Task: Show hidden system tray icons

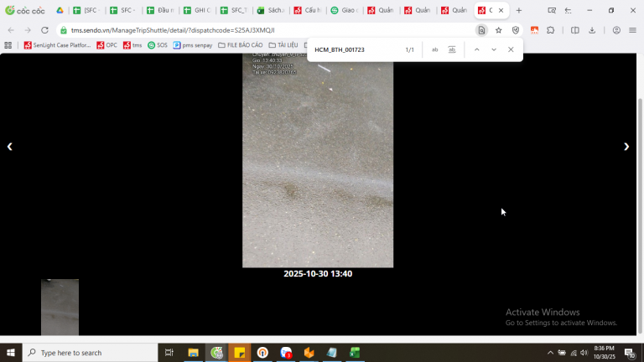Action: [x=550, y=353]
